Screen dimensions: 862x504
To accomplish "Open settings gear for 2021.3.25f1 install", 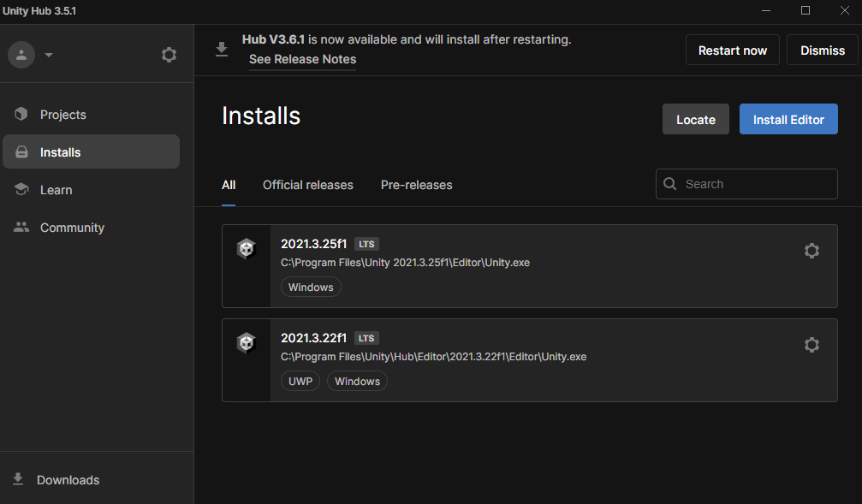I will click(x=811, y=251).
